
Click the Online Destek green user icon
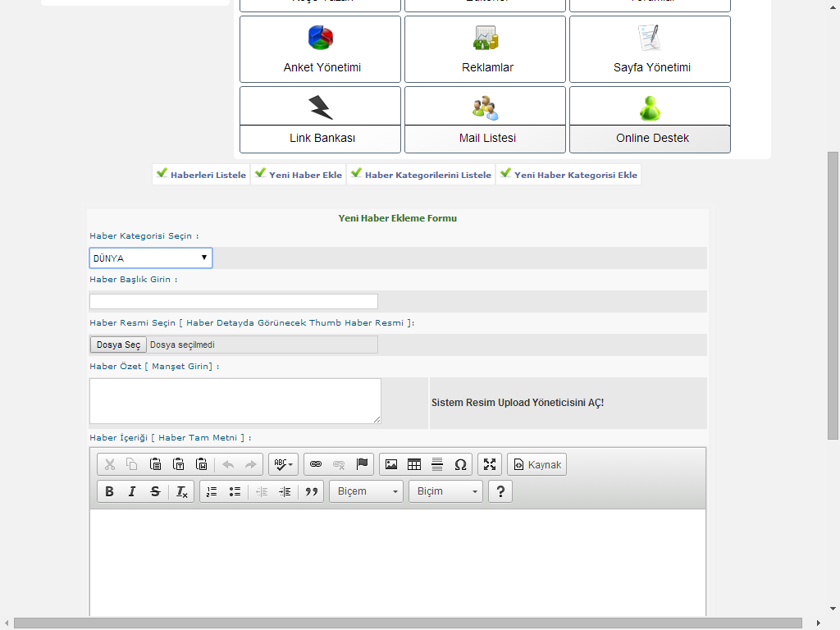coord(650,107)
